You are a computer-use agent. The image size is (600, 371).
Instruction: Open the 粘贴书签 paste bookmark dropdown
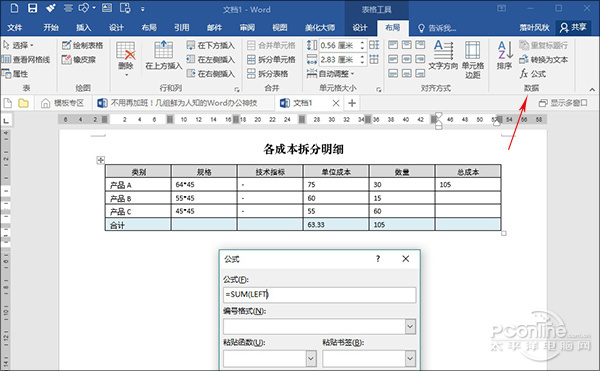(410, 358)
